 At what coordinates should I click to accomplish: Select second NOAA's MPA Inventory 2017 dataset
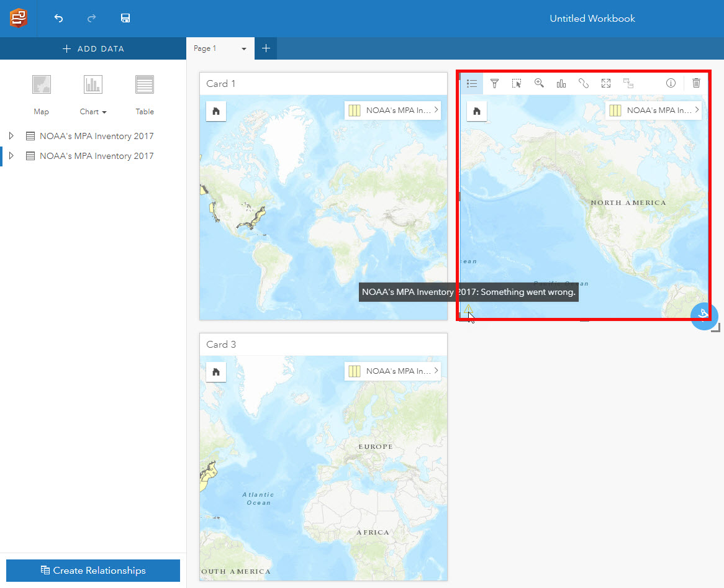[96, 156]
